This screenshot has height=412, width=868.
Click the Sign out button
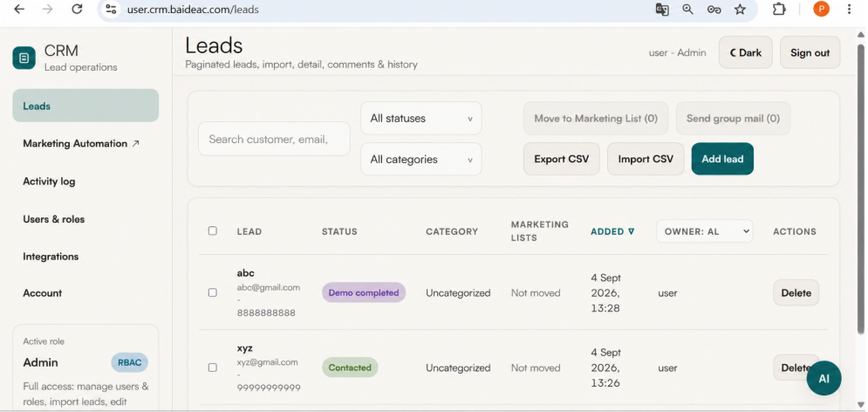(x=810, y=52)
